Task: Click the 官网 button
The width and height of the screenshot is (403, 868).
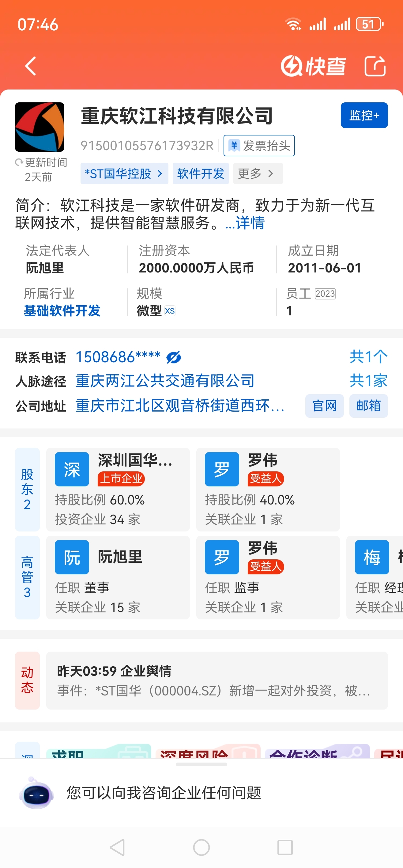Action: tap(325, 406)
